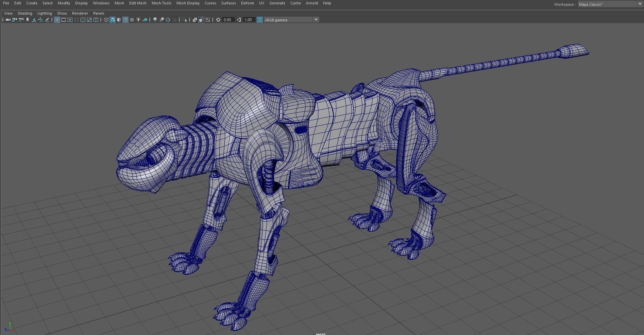Enable Smooth Shade All cube icon
Viewport: 644px width, 335px height.
click(113, 20)
